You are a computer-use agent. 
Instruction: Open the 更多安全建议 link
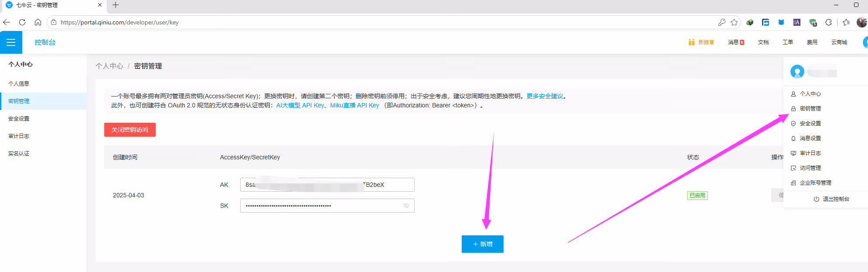point(545,96)
